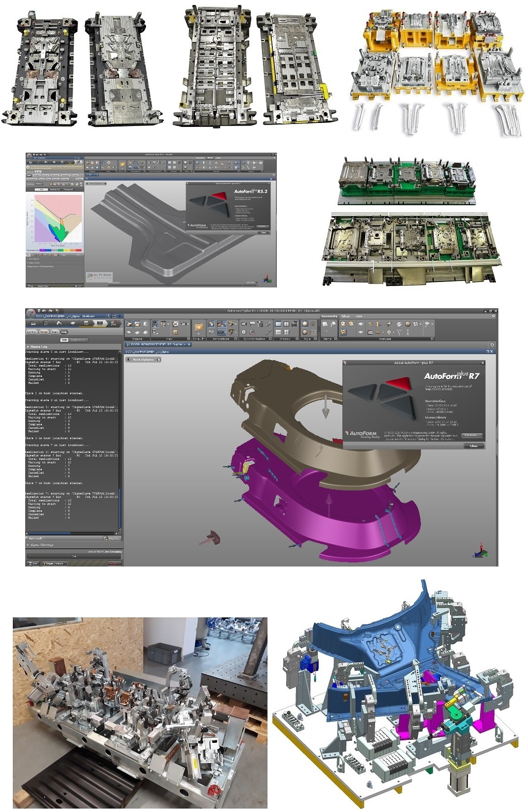
Task: Click the highlighted analysis icon in Analyses second row
Action: 343,332
